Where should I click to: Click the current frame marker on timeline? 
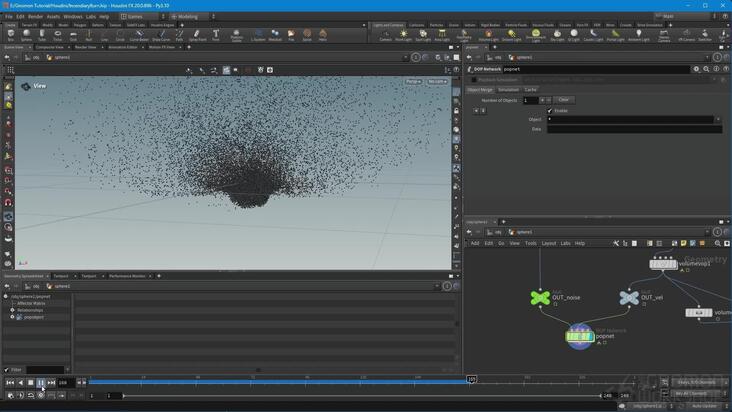(472, 379)
